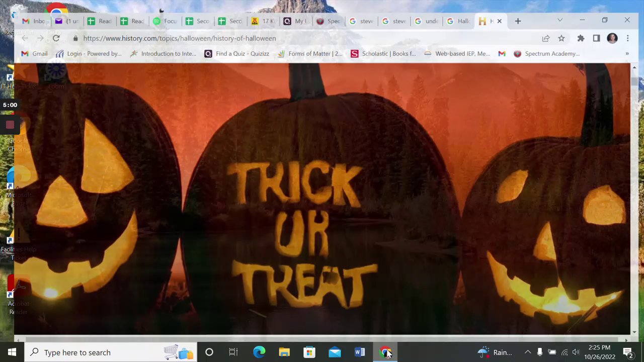Show hidden bookmarks with double chevron

tap(627, 54)
